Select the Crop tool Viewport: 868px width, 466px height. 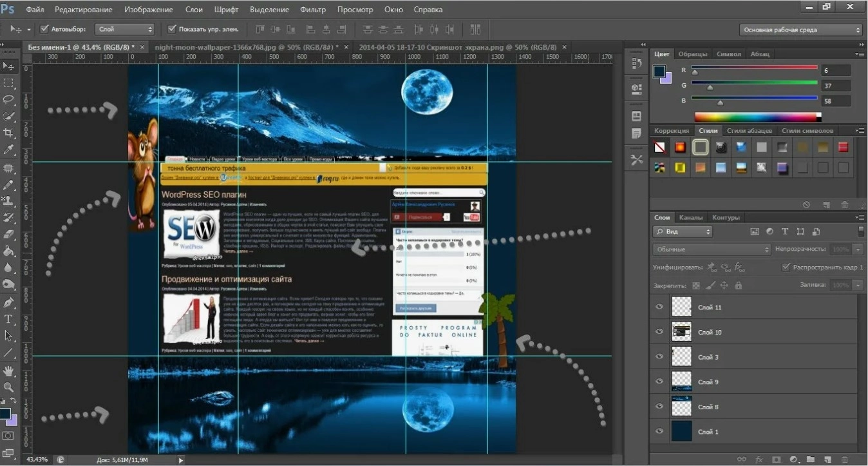(x=9, y=133)
